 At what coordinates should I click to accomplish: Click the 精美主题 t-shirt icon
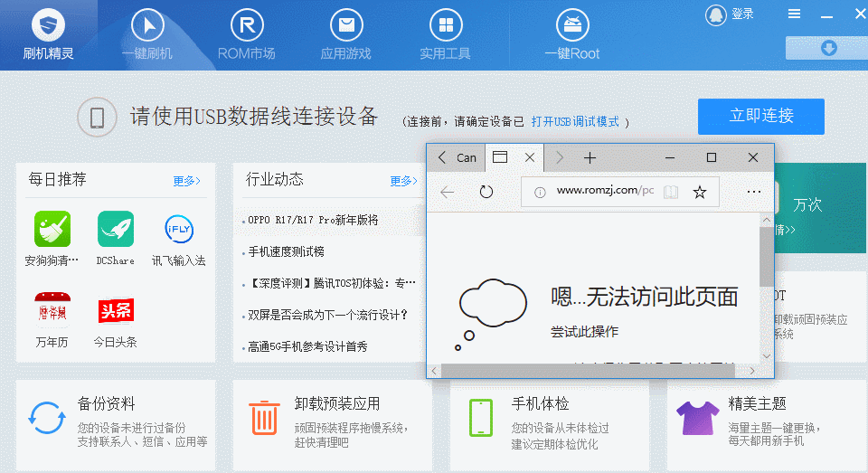[697, 418]
